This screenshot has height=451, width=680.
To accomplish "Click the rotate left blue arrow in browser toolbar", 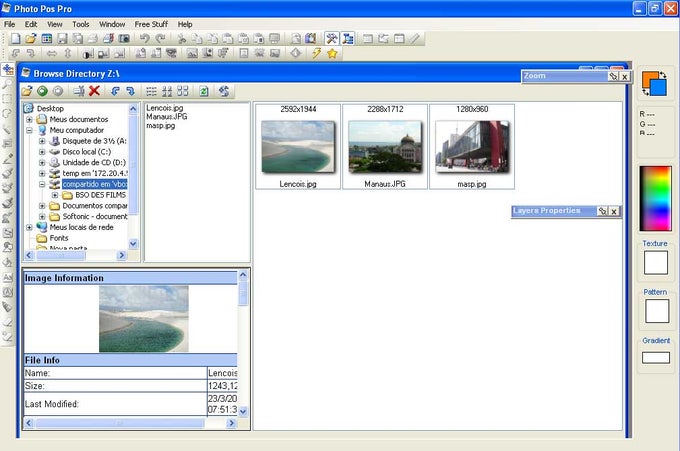I will coord(115,91).
